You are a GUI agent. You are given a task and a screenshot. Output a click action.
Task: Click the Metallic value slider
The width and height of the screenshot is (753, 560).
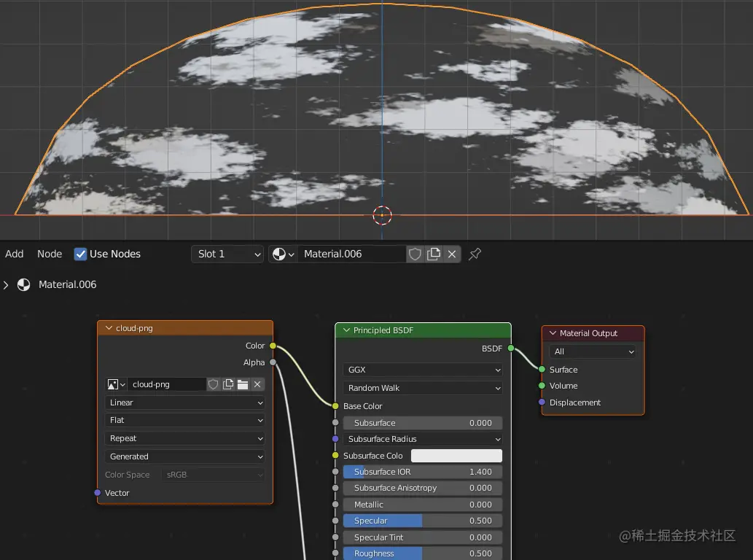click(x=423, y=505)
